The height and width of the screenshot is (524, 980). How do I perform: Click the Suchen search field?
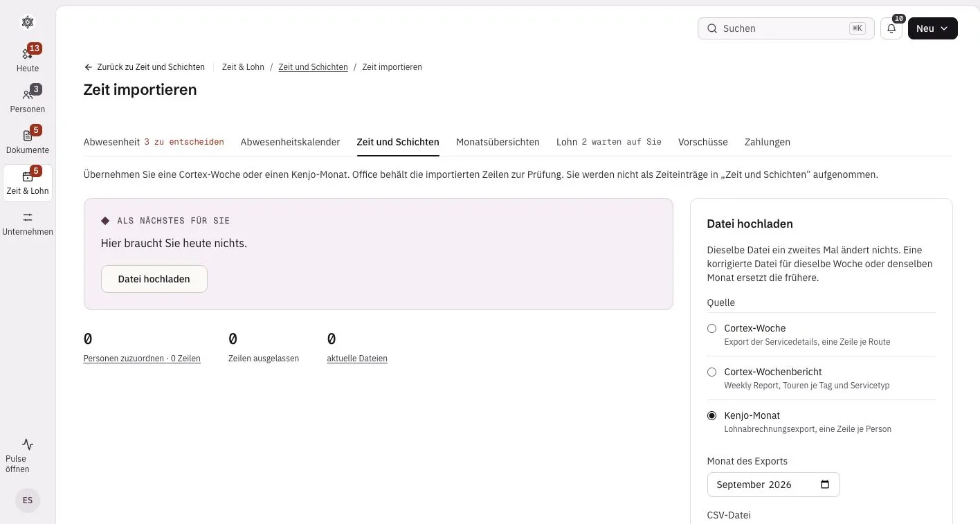(x=786, y=28)
